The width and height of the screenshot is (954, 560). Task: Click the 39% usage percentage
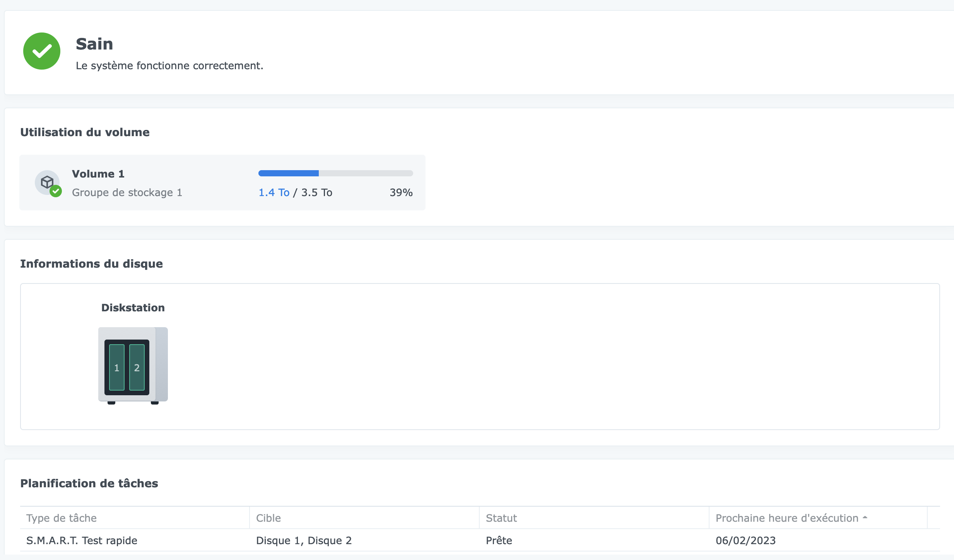pyautogui.click(x=401, y=192)
